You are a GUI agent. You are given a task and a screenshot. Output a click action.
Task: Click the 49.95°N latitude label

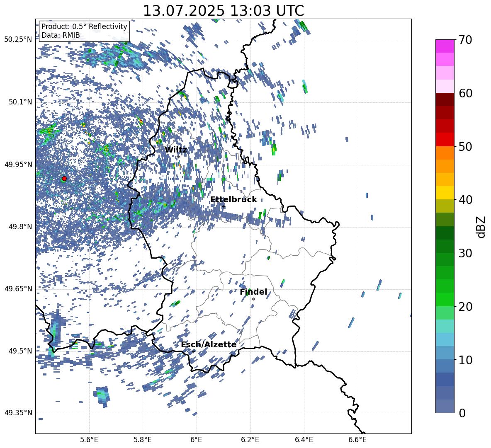pyautogui.click(x=18, y=164)
